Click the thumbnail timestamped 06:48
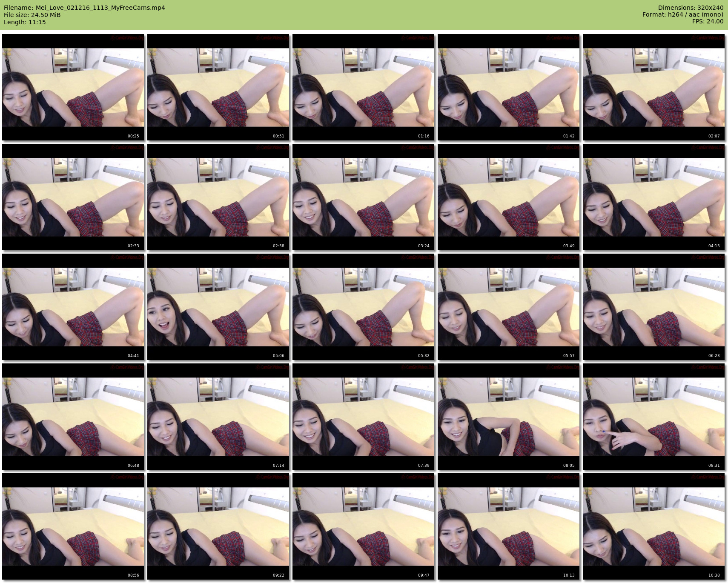The height and width of the screenshot is (583, 728). [73, 417]
